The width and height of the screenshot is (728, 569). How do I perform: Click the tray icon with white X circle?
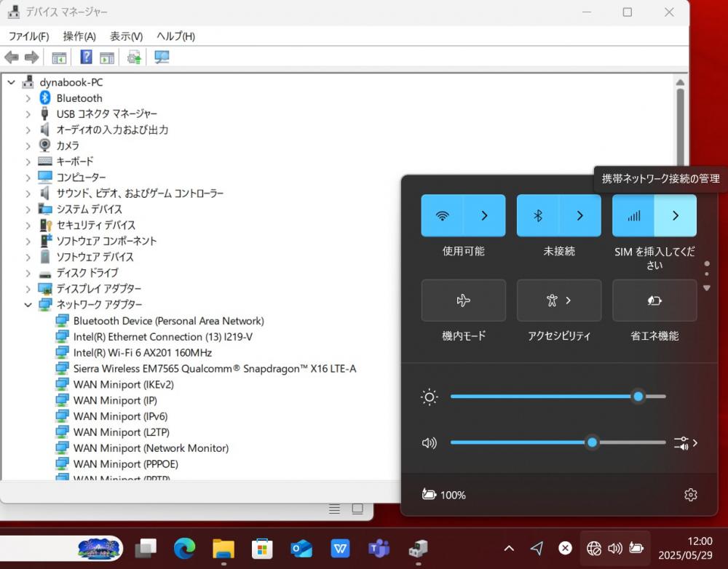point(565,549)
